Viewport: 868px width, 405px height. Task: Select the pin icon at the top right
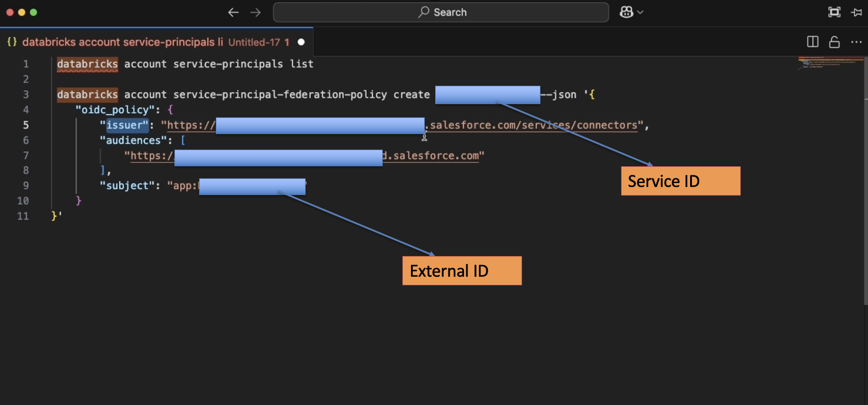856,12
